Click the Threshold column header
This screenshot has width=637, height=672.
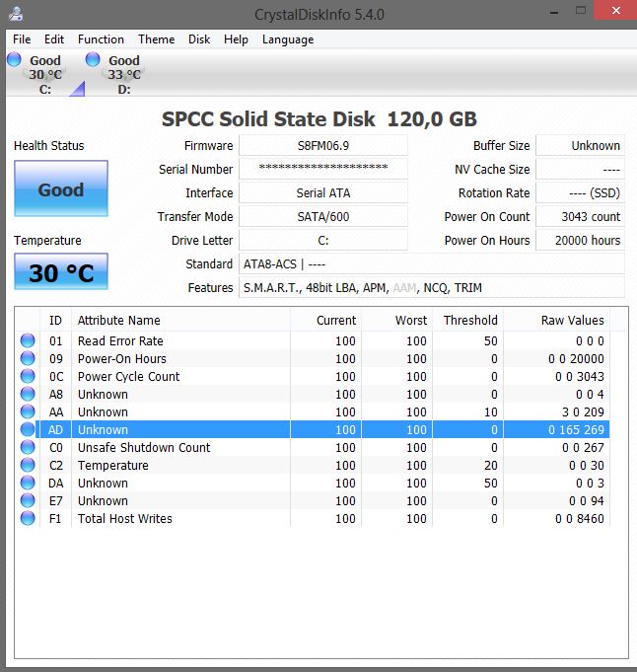click(x=468, y=320)
